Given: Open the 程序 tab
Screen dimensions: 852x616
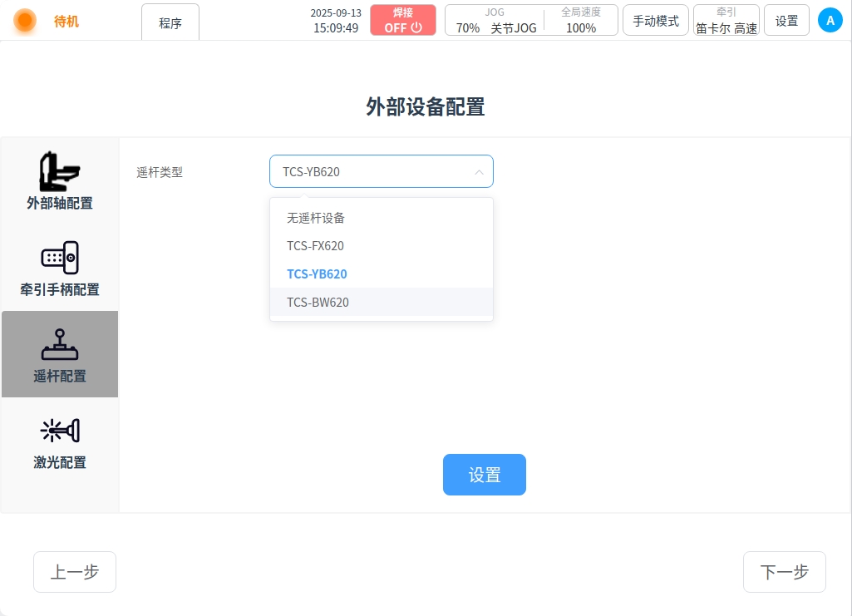Looking at the screenshot, I should point(170,23).
